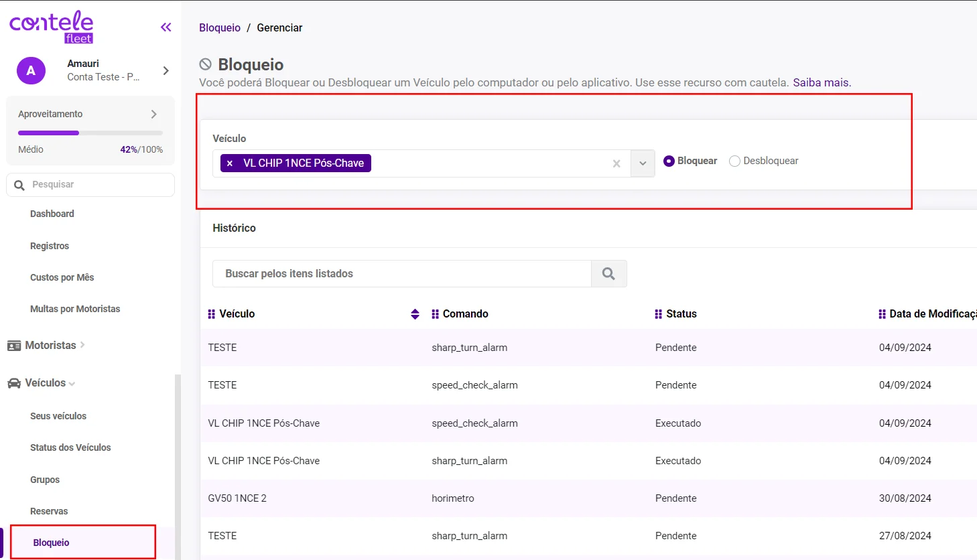Viewport: 977px width, 560px height.
Task: Open Grupos in the sidebar
Action: [x=45, y=480]
